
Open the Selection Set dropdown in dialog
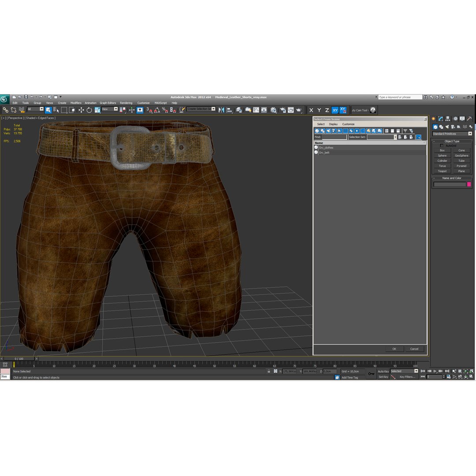pos(382,137)
